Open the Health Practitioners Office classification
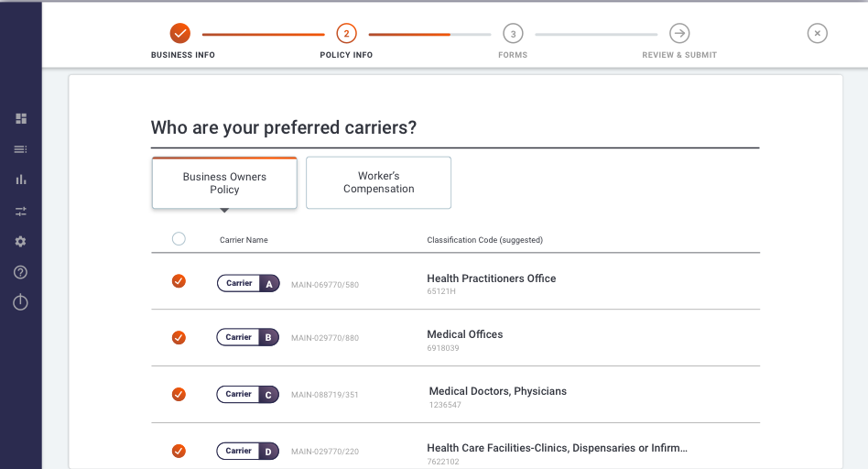The width and height of the screenshot is (868, 469). point(492,278)
